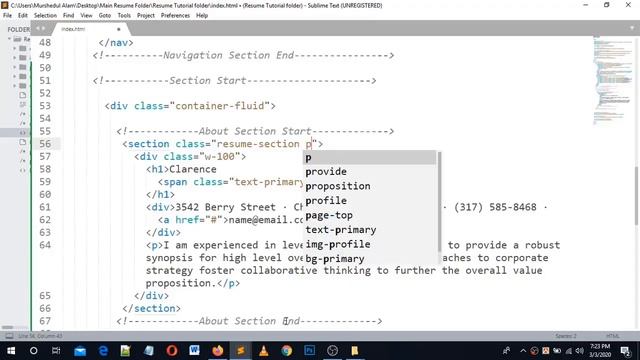
Task: Click the panel switcher icon in the status bar
Action: 9,336
